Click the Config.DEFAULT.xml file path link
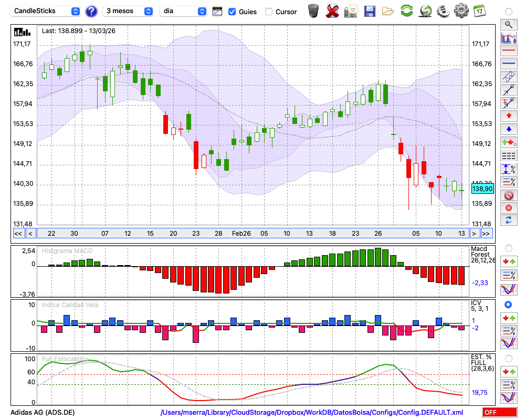 pyautogui.click(x=312, y=412)
